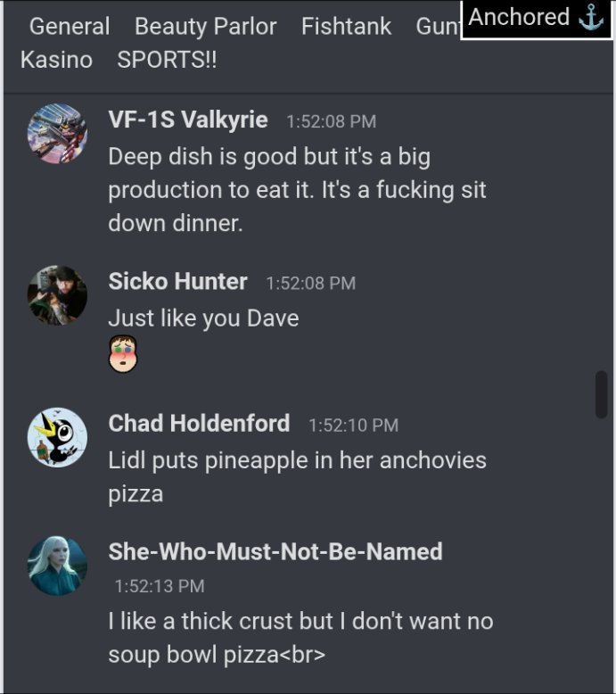Open VF-1S Valkyrie's avatar

click(x=57, y=134)
